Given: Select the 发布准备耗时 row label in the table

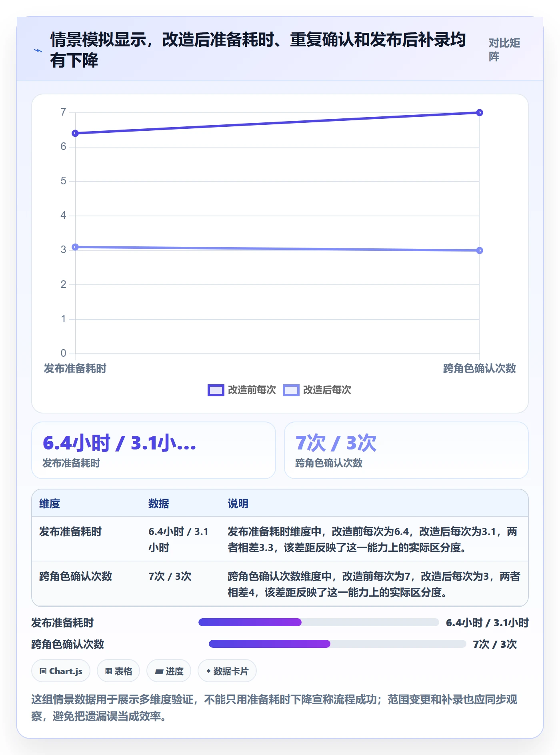Looking at the screenshot, I should point(70,531).
